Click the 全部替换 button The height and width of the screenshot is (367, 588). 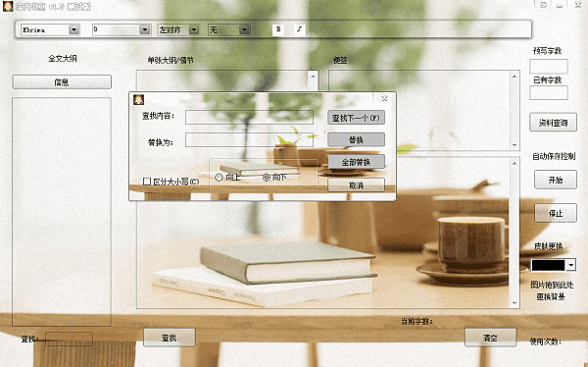[x=356, y=162]
